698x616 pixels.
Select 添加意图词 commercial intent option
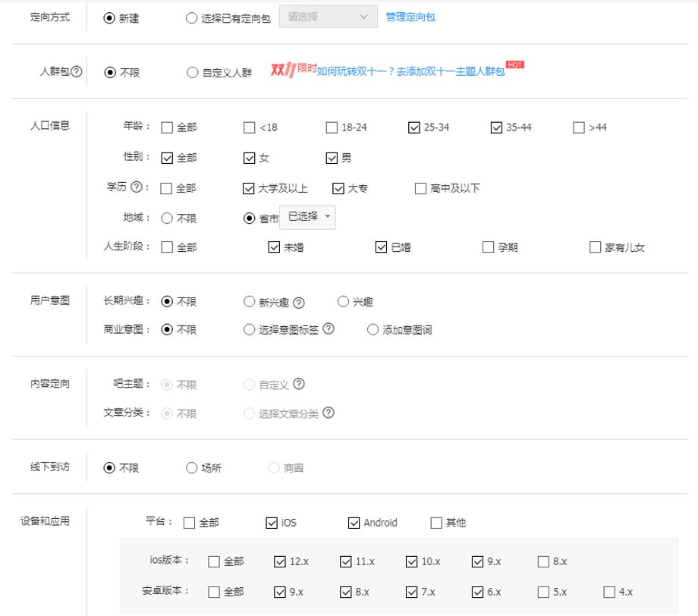coord(373,330)
